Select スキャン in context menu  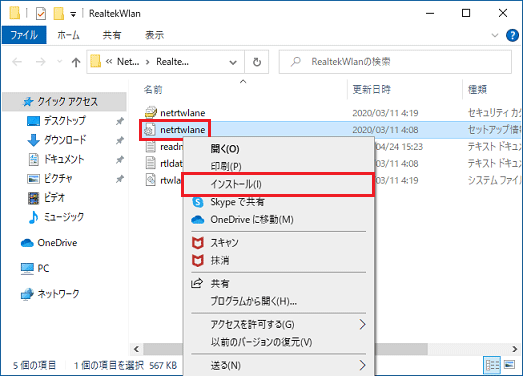(x=278, y=243)
